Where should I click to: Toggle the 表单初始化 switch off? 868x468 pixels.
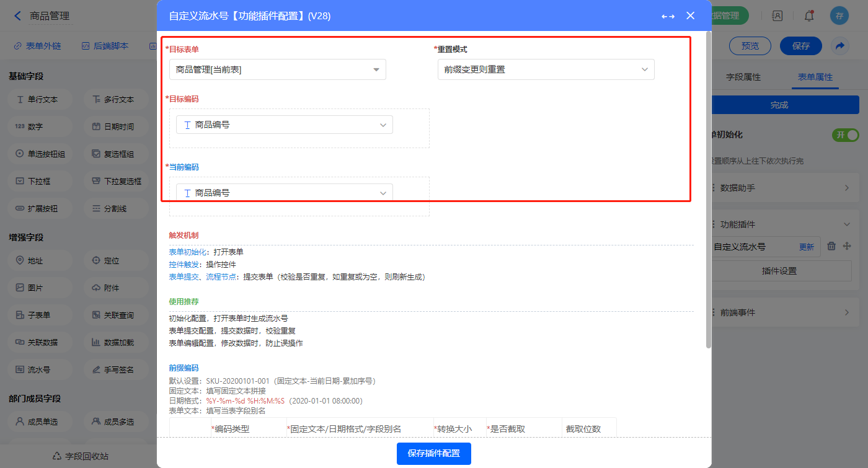[x=846, y=135]
